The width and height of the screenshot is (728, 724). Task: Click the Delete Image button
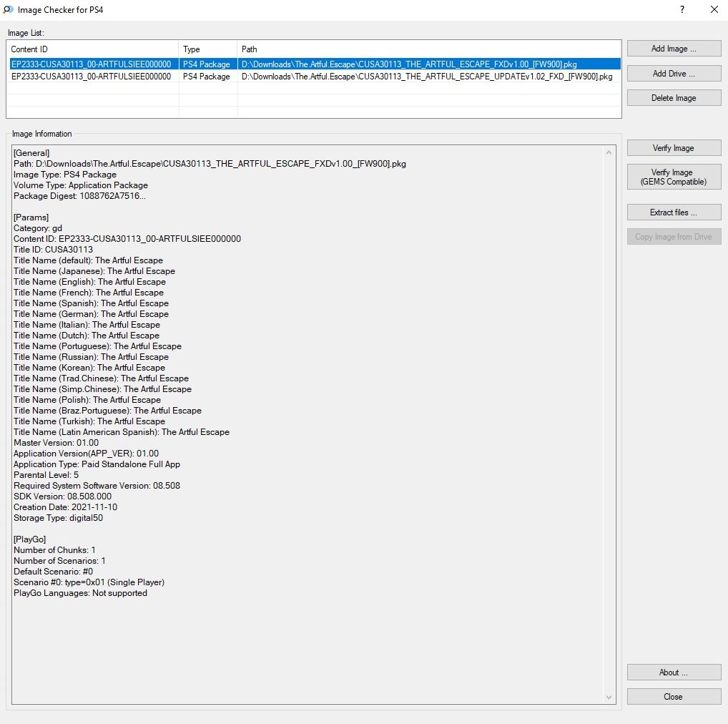(674, 98)
